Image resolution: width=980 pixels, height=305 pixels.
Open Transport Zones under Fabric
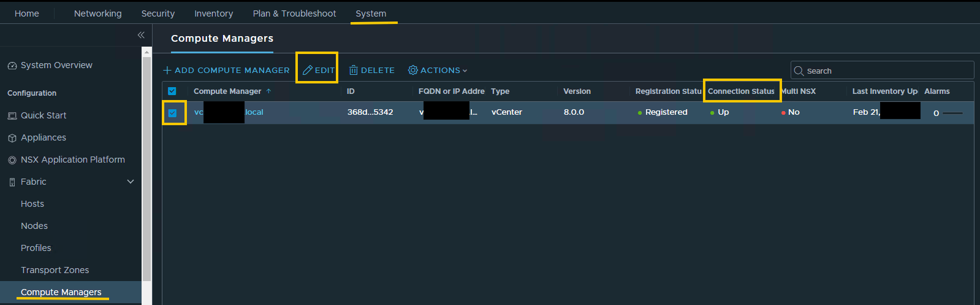(x=55, y=271)
